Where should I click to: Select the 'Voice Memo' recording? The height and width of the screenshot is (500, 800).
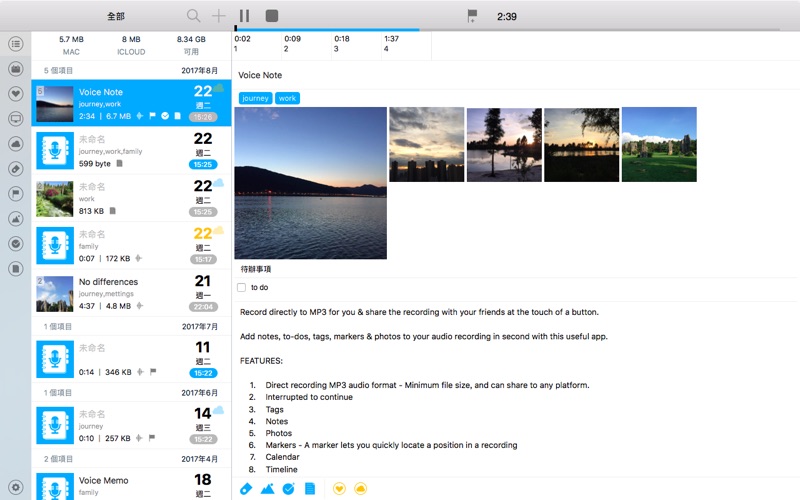[131, 484]
